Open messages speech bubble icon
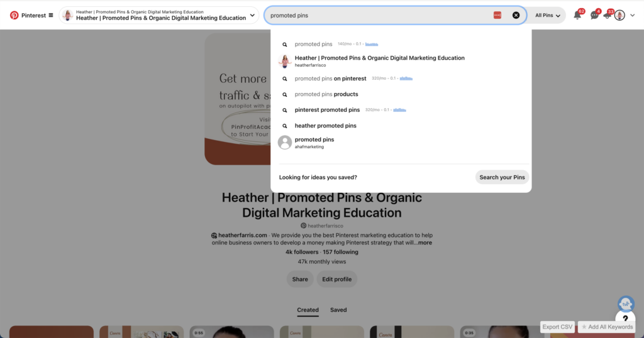644x338 pixels. [594, 16]
